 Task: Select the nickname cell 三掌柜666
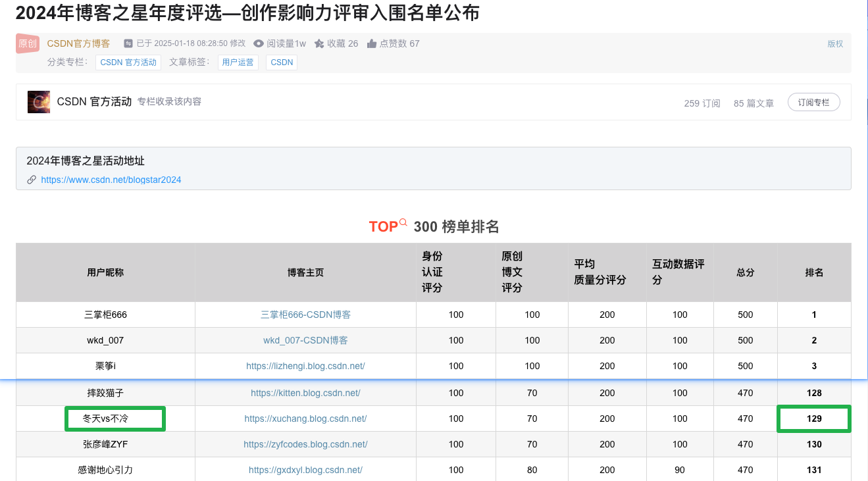tap(105, 315)
